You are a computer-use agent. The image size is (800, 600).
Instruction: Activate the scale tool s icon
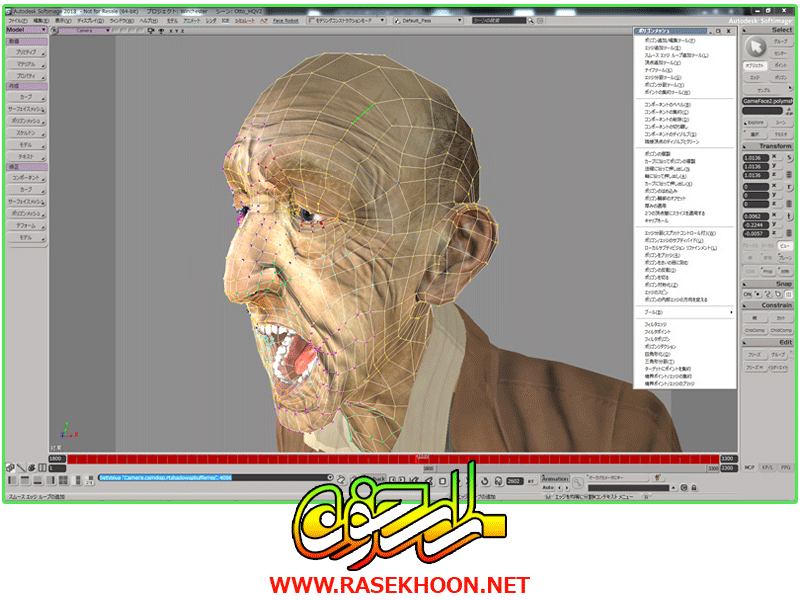click(789, 159)
